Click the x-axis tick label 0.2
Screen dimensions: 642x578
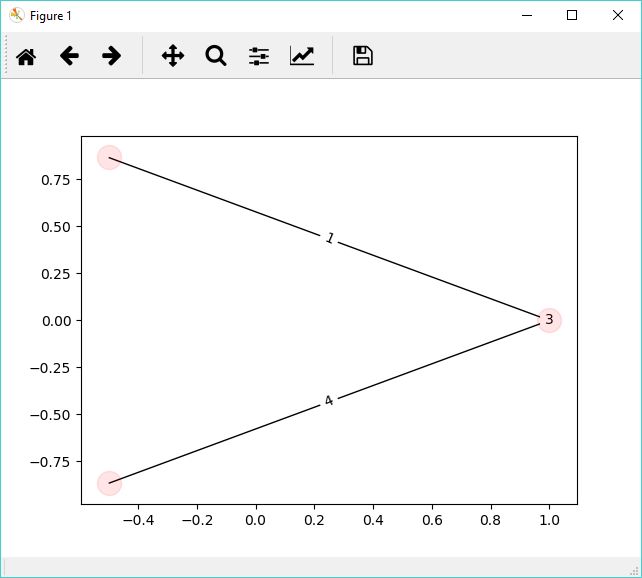click(314, 520)
